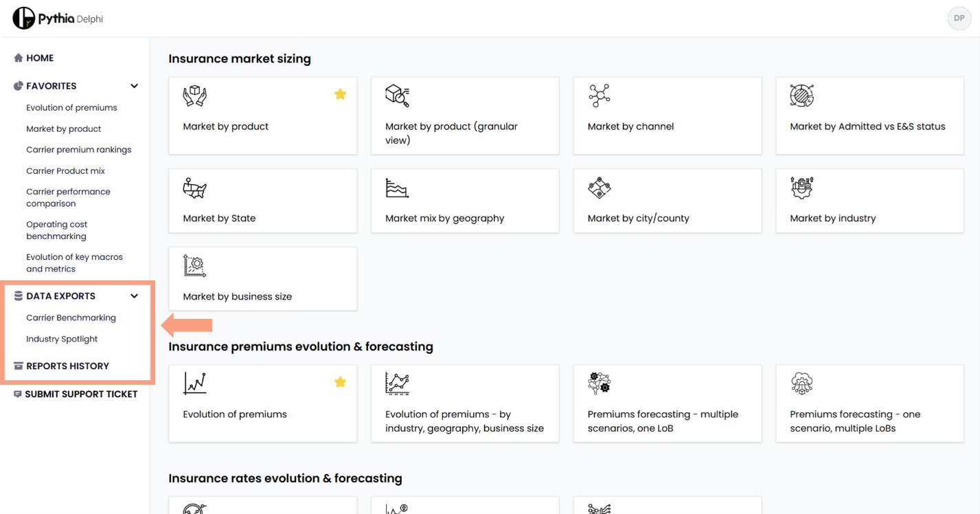Click the Evolution of premiums by industry icon
Viewport: 980px width, 514px height.
[397, 383]
